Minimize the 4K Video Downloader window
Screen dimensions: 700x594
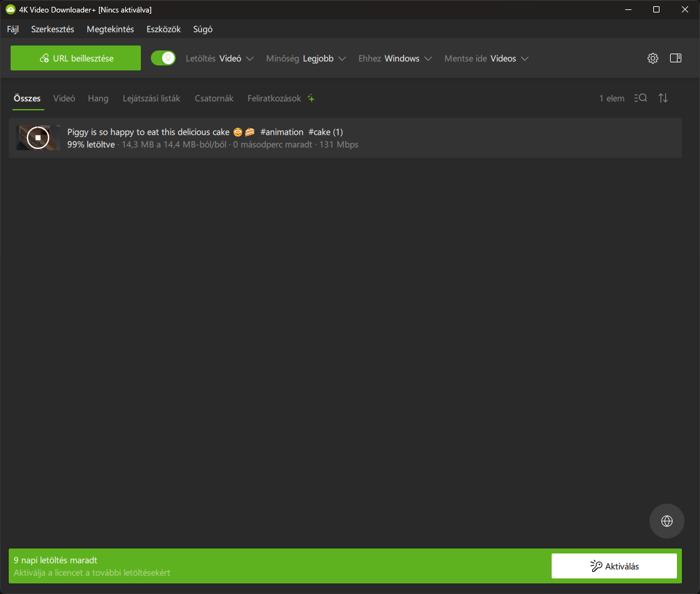(x=628, y=9)
